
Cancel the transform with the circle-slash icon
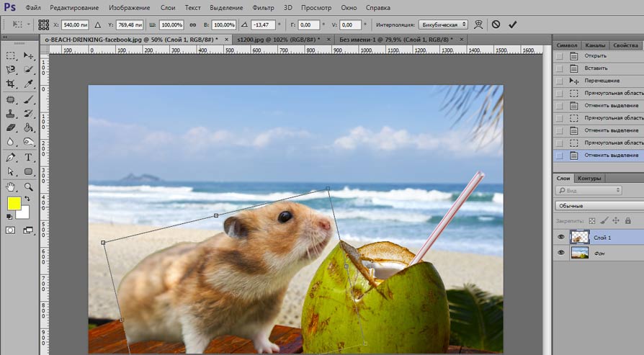coord(496,24)
